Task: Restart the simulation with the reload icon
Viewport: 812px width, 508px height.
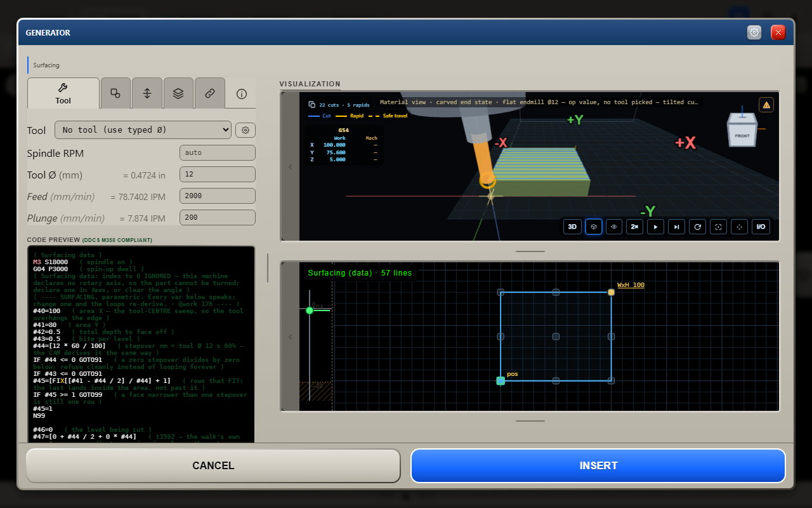Action: click(x=697, y=227)
